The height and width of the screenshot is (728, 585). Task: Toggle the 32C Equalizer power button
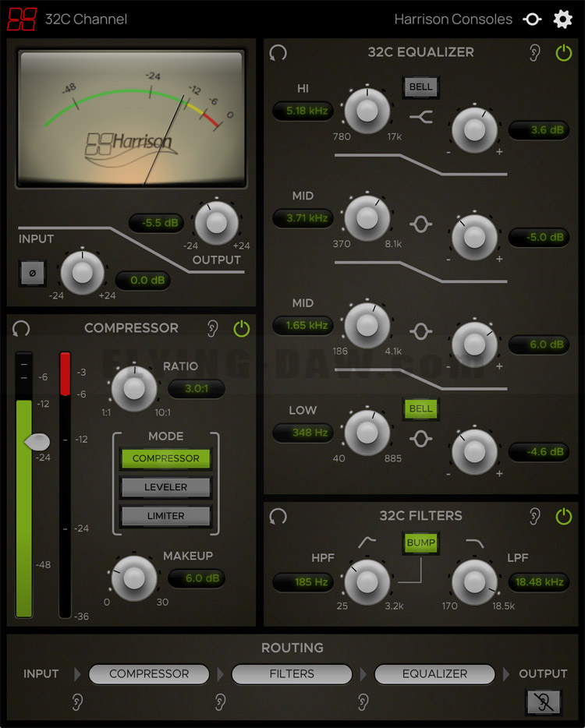click(x=564, y=52)
